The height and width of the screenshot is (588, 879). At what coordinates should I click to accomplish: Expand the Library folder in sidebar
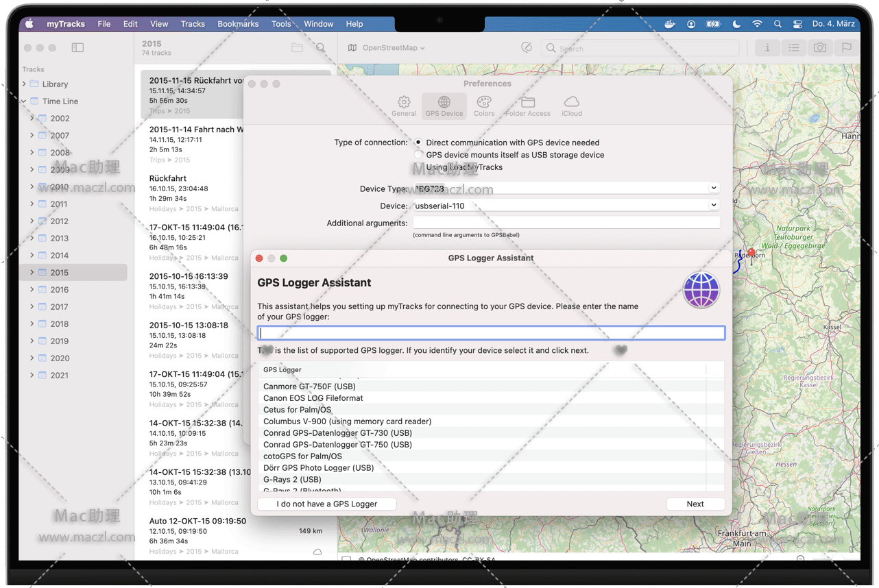[x=24, y=84]
